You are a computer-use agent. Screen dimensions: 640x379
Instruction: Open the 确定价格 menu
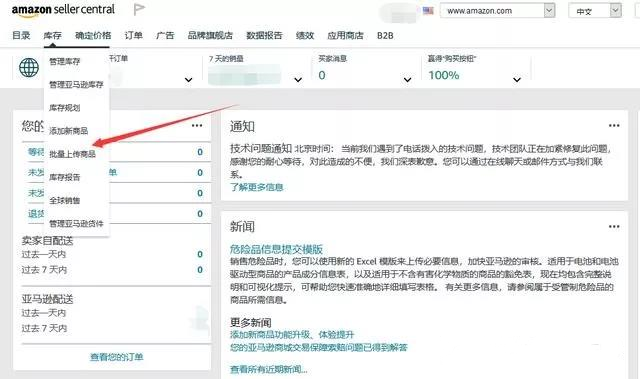tap(93, 35)
